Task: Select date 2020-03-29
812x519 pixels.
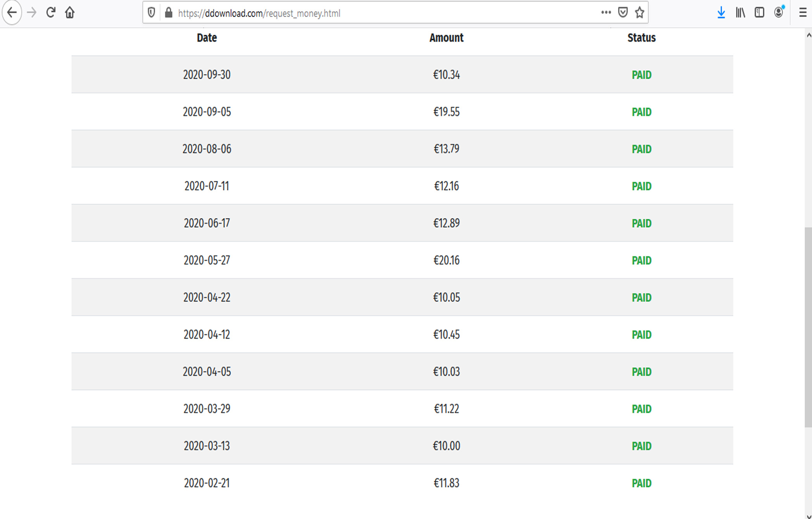Action: 207,409
